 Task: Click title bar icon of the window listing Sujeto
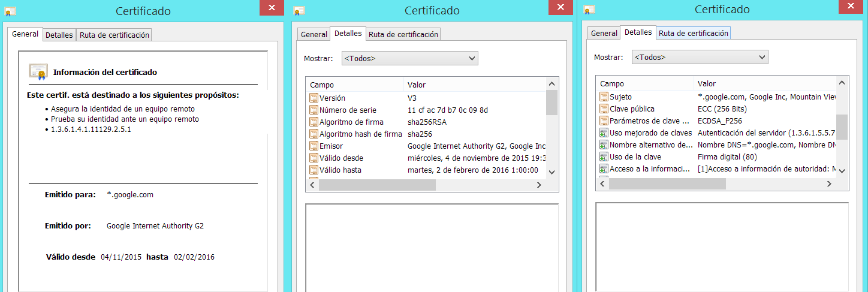tap(589, 11)
